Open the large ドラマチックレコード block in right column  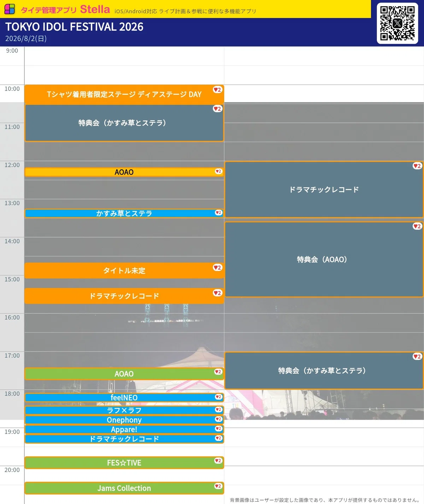324,190
